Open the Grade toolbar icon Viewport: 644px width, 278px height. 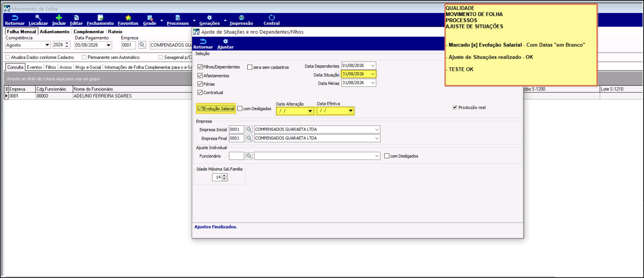tap(150, 18)
